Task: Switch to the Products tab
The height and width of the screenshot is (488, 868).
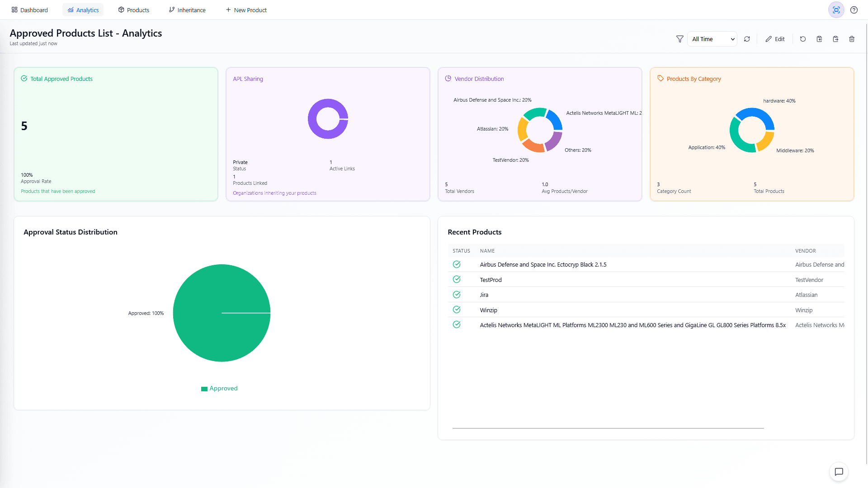Action: pyautogui.click(x=133, y=9)
